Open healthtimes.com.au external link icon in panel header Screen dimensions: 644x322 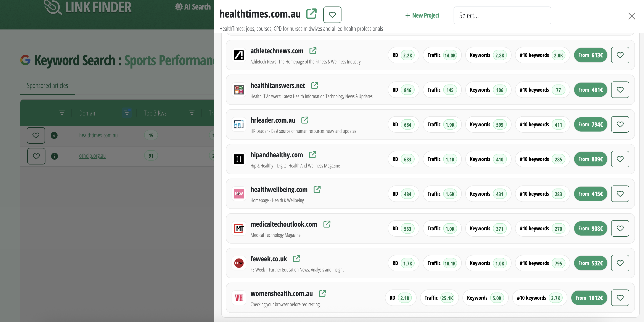(311, 14)
